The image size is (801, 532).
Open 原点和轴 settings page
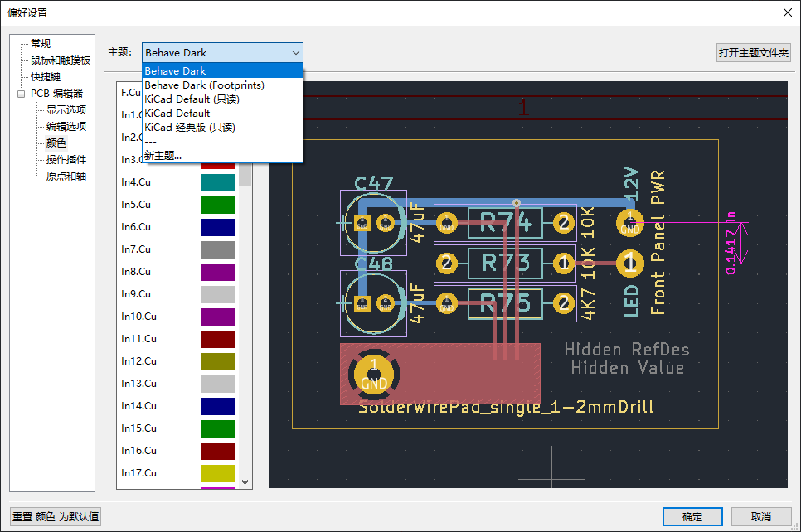66,177
